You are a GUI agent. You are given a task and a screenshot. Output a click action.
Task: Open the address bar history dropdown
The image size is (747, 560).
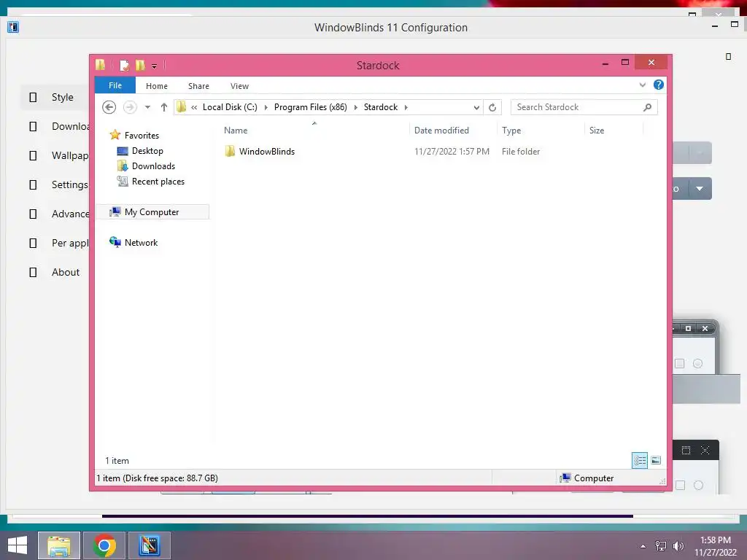coord(476,108)
